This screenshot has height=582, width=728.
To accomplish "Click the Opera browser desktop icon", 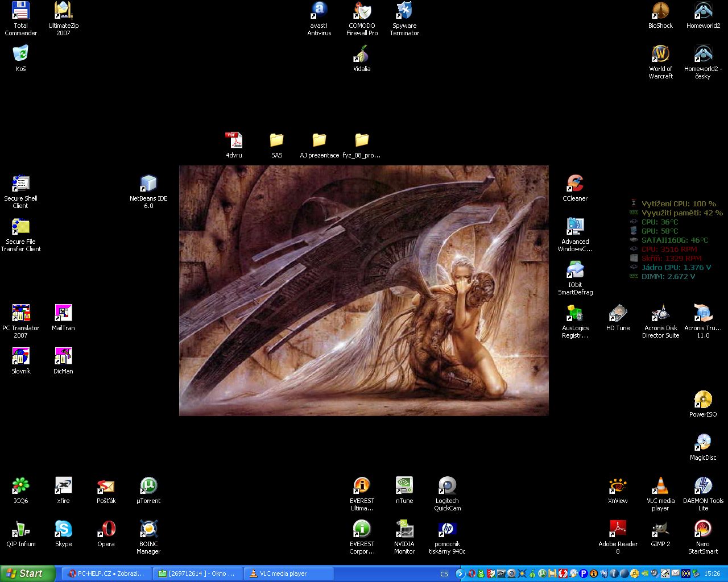I will coord(106,530).
